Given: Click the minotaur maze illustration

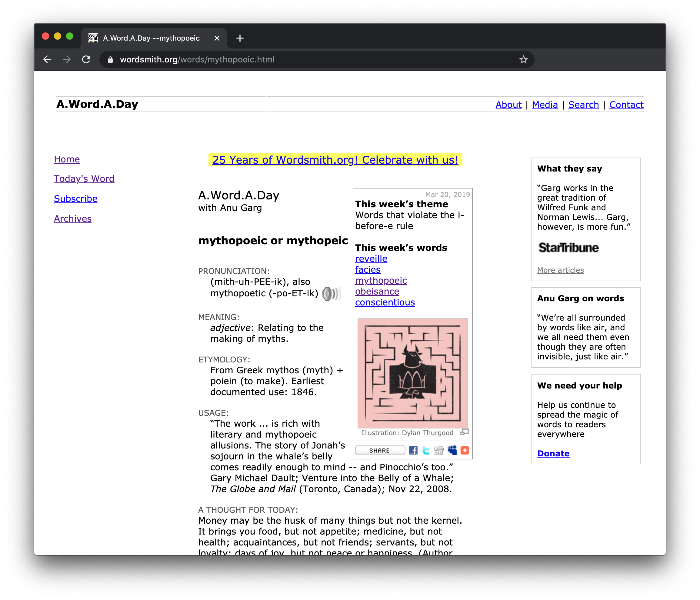Looking at the screenshot, I should pos(412,373).
